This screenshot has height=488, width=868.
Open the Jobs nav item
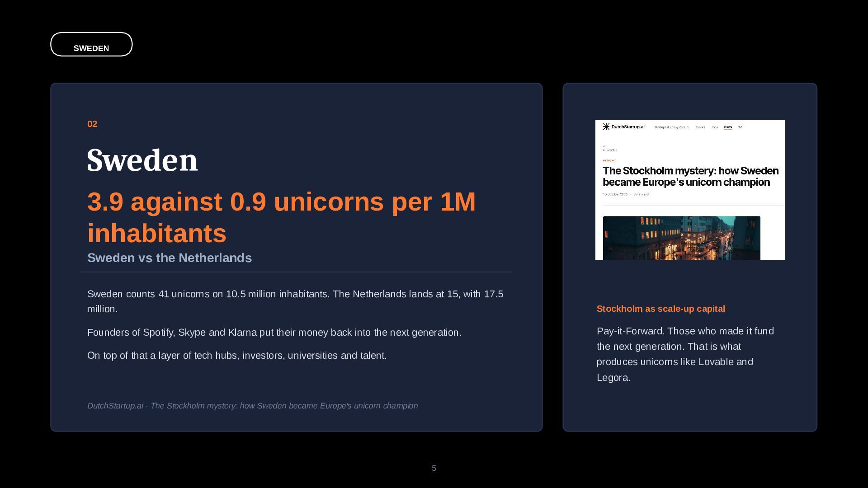point(715,127)
